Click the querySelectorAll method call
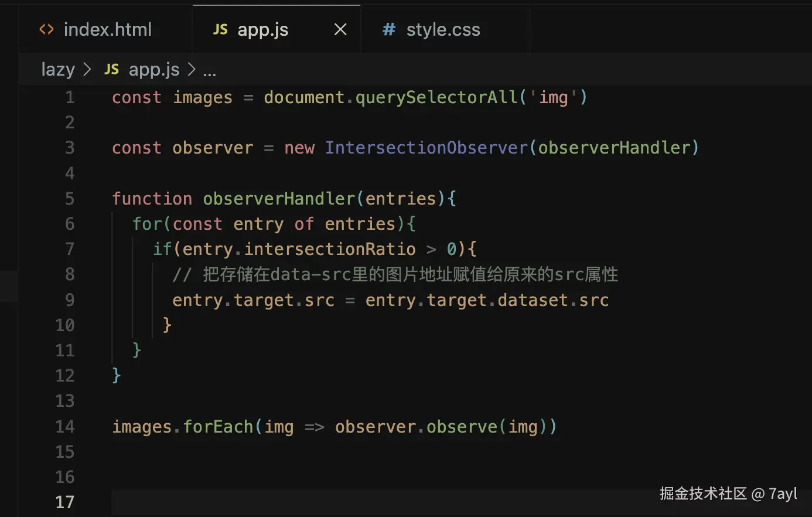The width and height of the screenshot is (812, 517). click(436, 97)
